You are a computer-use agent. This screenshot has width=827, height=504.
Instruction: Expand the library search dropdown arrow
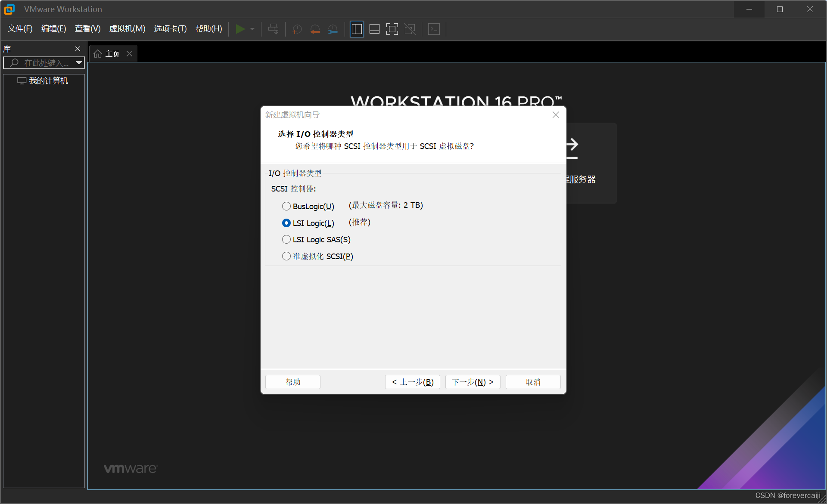(x=79, y=63)
